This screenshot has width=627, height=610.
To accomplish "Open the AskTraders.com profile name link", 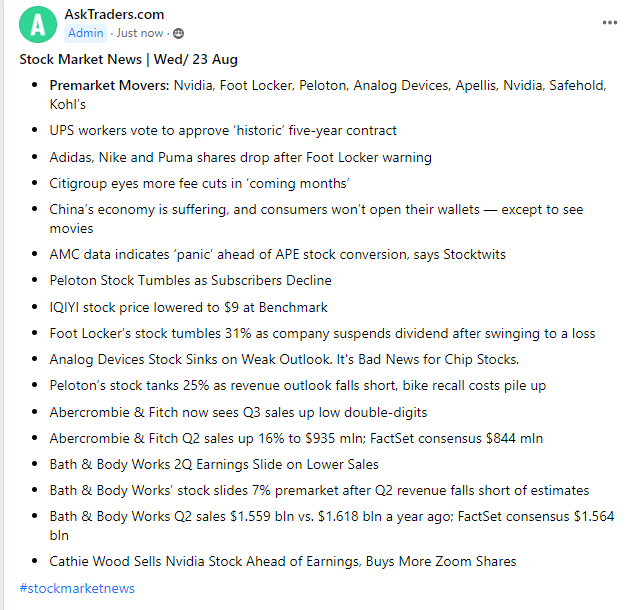I will point(114,15).
